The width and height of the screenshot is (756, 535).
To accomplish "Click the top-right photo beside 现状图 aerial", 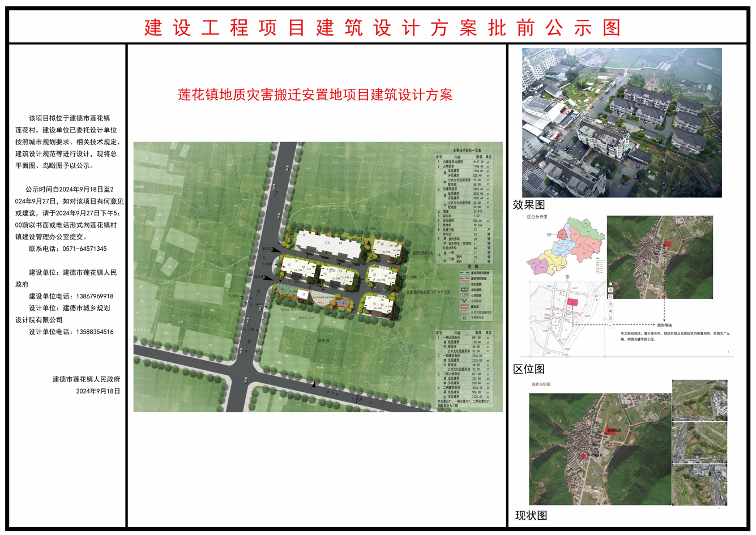I will click(x=699, y=400).
